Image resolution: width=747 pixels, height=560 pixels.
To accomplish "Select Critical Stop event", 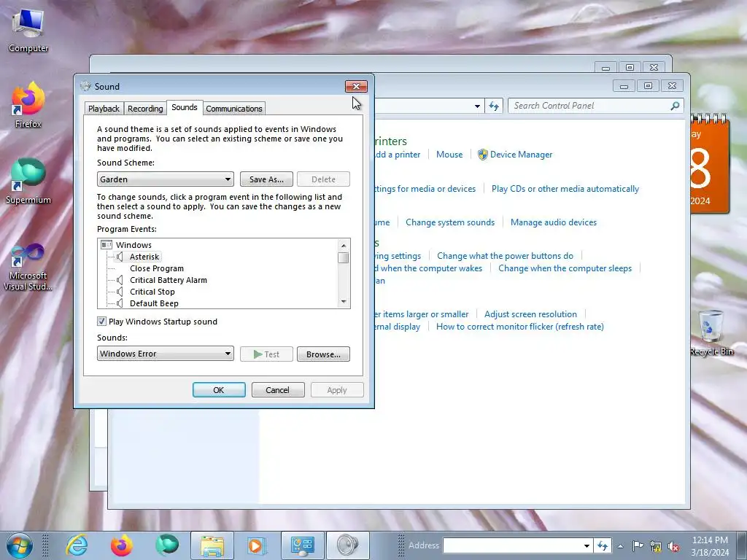I will pyautogui.click(x=152, y=292).
